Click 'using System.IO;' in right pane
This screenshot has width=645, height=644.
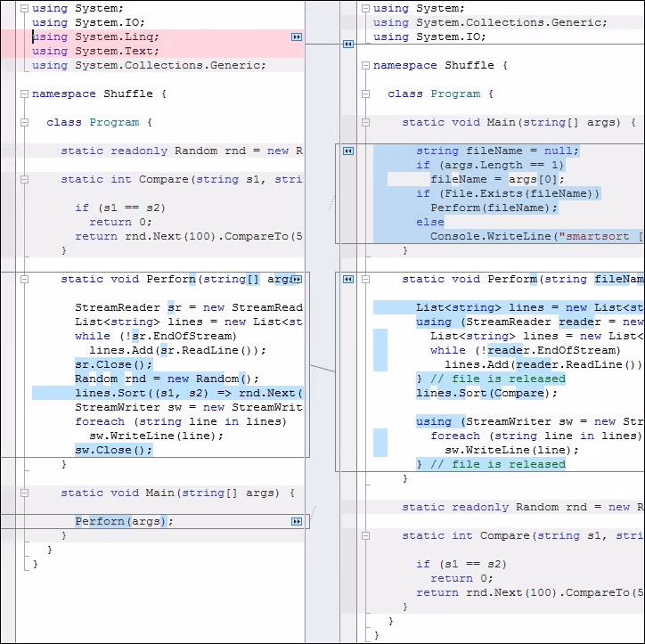pyautogui.click(x=429, y=37)
